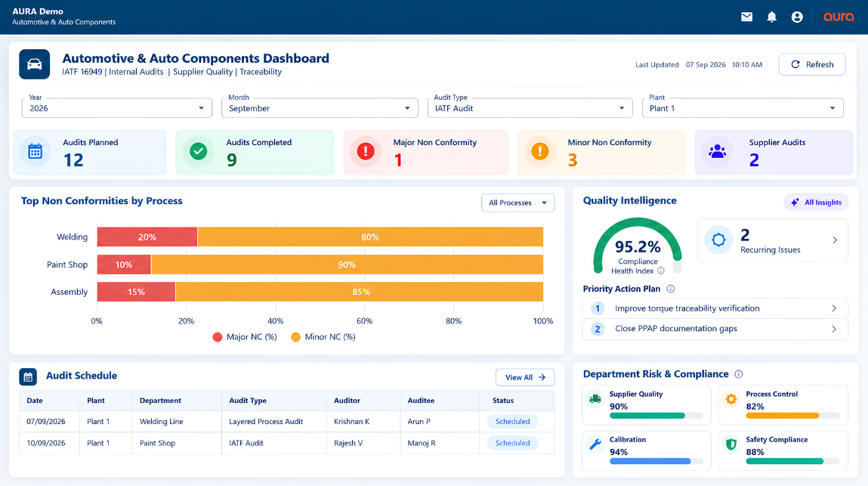Click info icon beside Department Risk & Compliance
Image resolution: width=868 pixels, height=486 pixels.
click(x=739, y=374)
